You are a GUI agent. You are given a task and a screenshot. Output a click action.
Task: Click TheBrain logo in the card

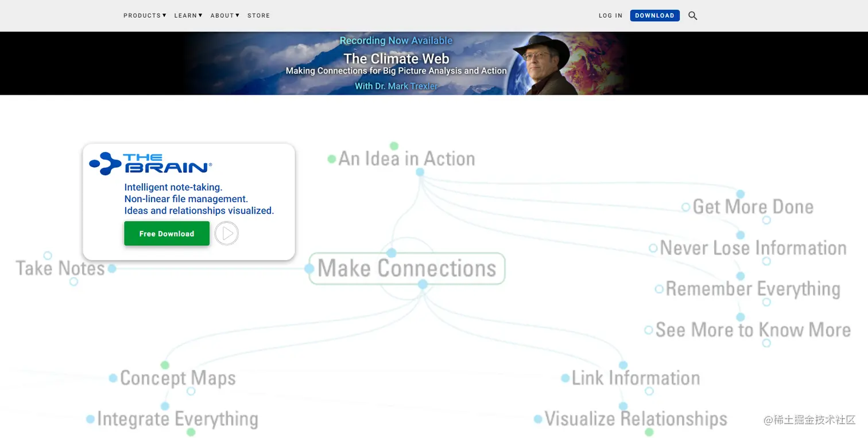[x=150, y=164]
